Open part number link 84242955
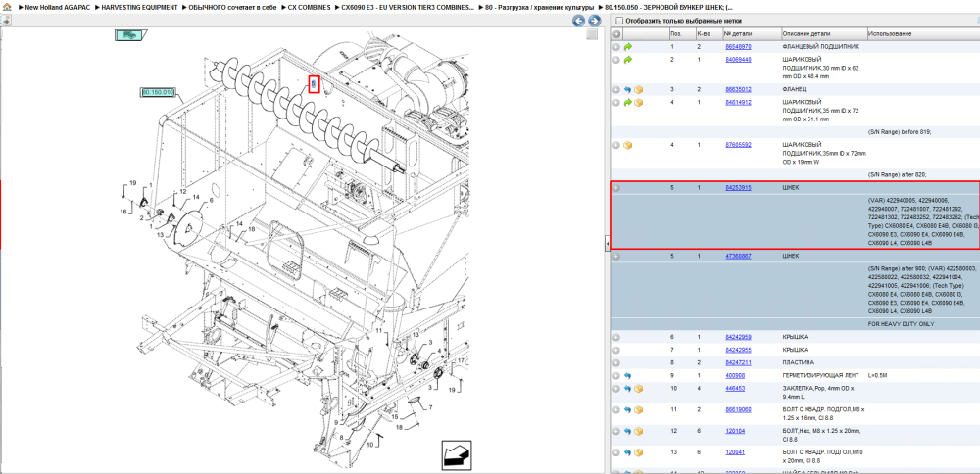 pos(738,350)
